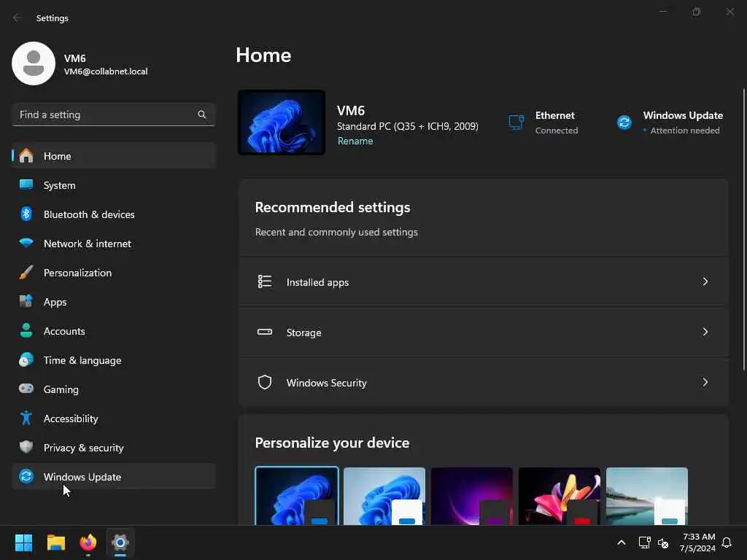Open notifications bell icon
Viewport: 747px width, 560px height.
(727, 542)
